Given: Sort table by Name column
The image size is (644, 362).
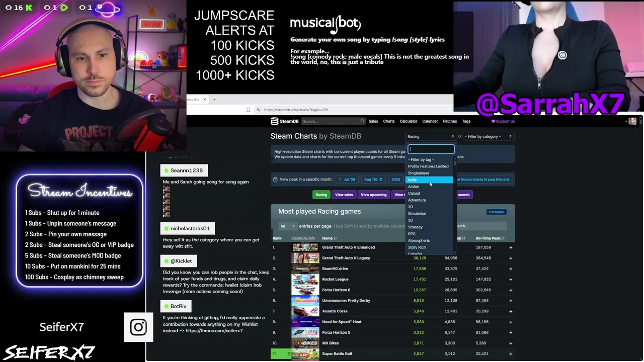Looking at the screenshot, I should [329, 238].
